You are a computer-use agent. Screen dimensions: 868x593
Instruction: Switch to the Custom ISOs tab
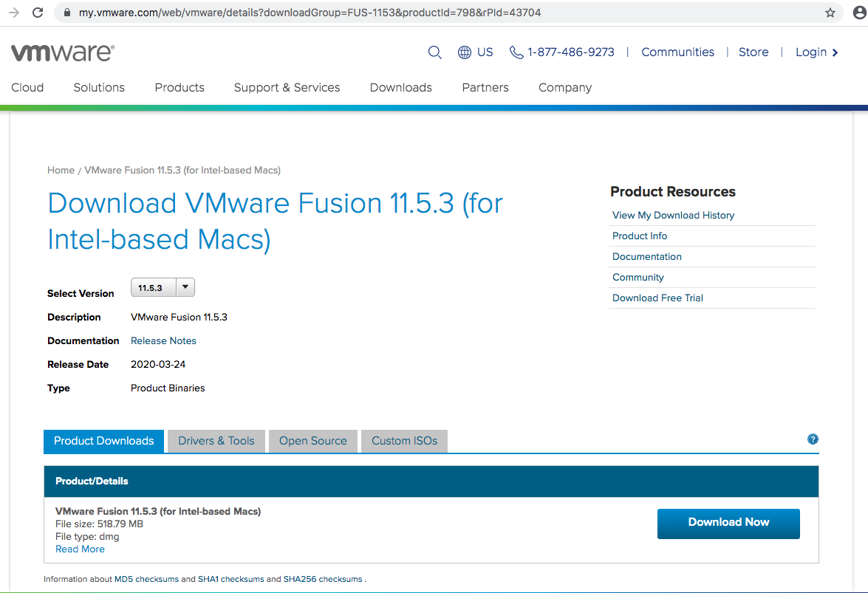[404, 442]
